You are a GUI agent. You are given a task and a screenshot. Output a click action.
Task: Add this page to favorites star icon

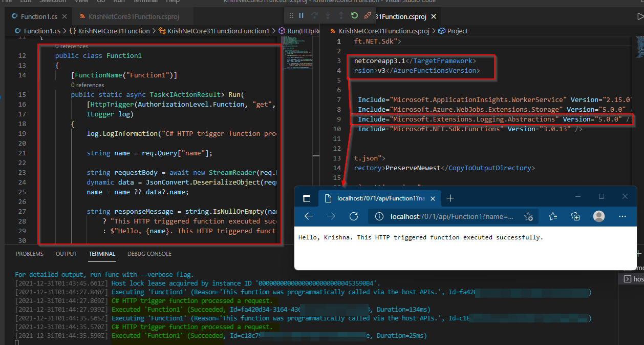[528, 217]
